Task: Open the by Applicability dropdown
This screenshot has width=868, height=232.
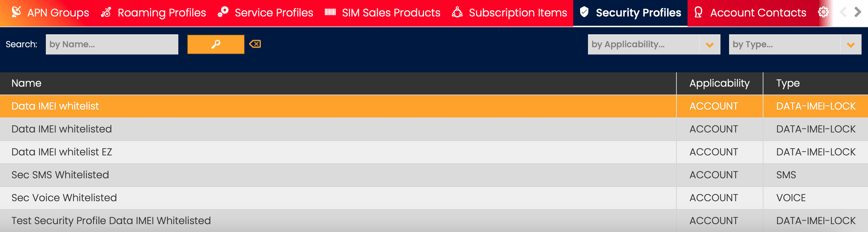Action: point(709,45)
